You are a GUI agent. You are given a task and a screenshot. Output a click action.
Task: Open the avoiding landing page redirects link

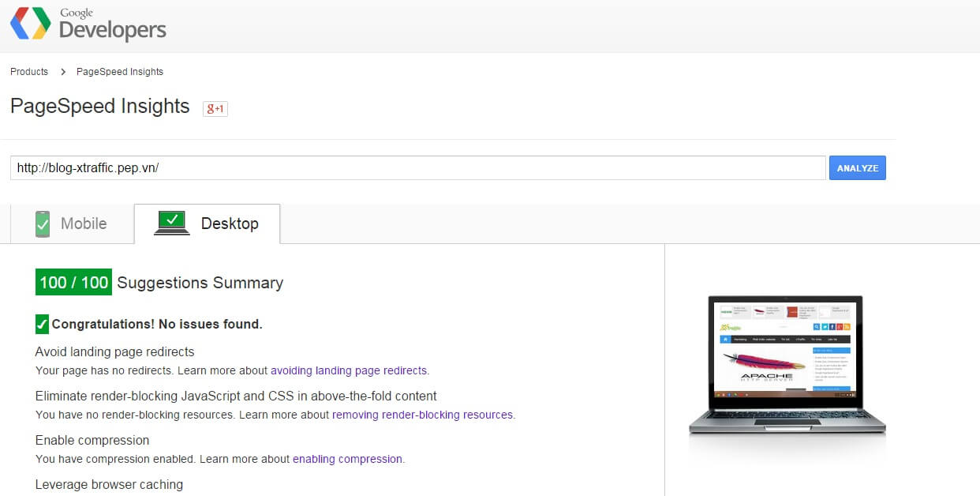tap(349, 370)
